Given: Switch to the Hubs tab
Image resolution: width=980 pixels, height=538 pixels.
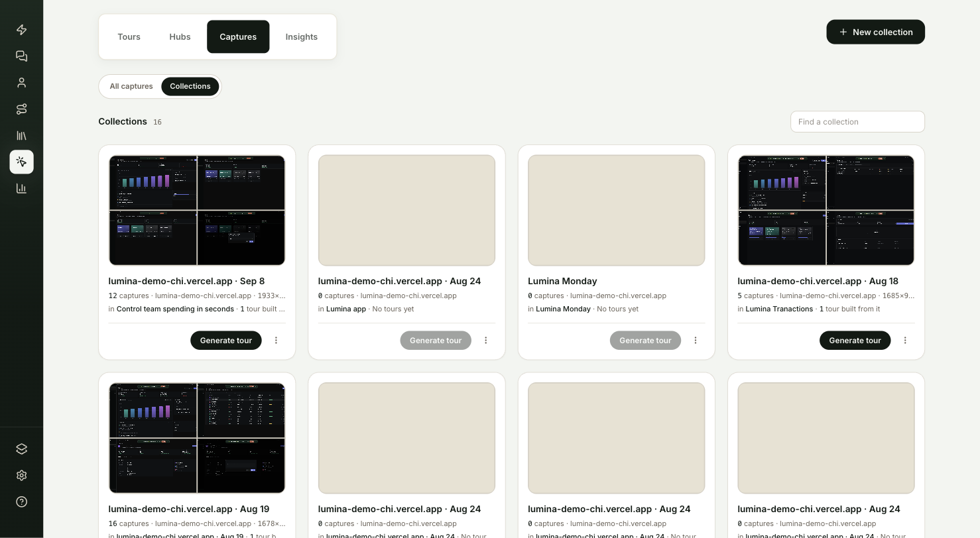Looking at the screenshot, I should [x=180, y=36].
